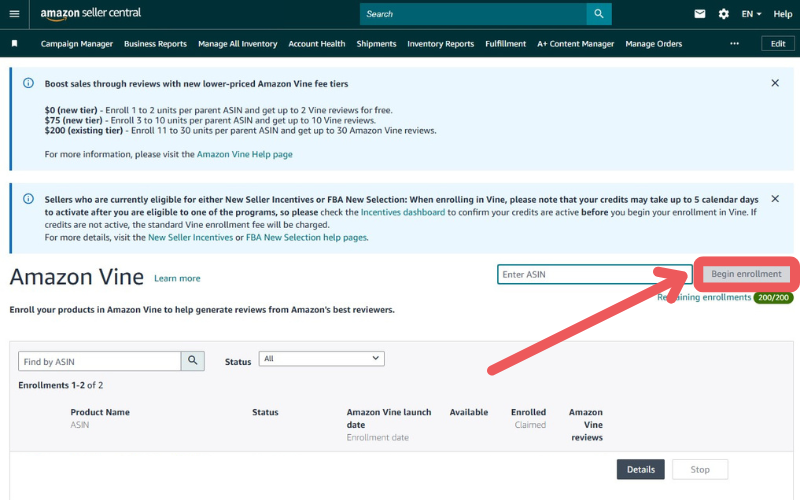Open Fulfillment menu item
This screenshot has width=800, height=500.
(505, 44)
